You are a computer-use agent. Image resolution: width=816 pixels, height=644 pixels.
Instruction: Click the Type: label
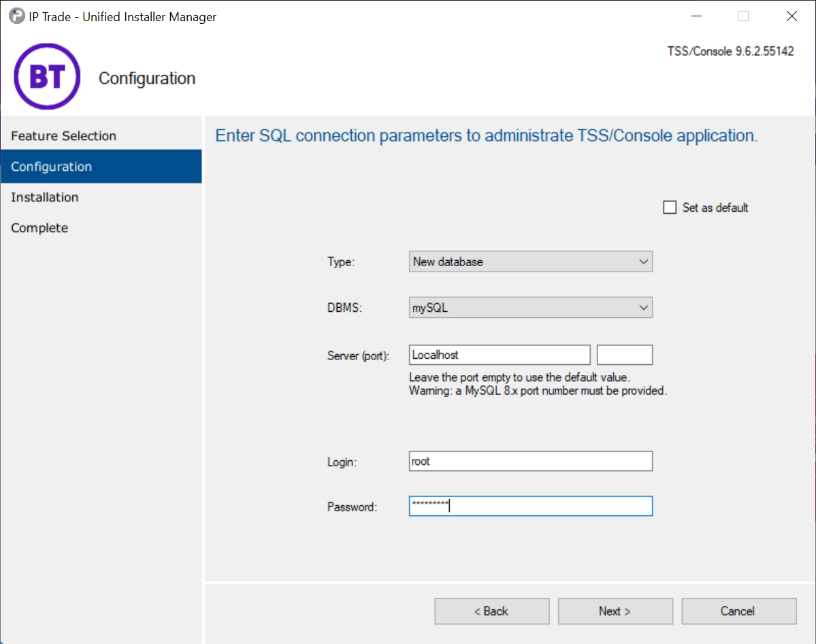click(x=341, y=261)
